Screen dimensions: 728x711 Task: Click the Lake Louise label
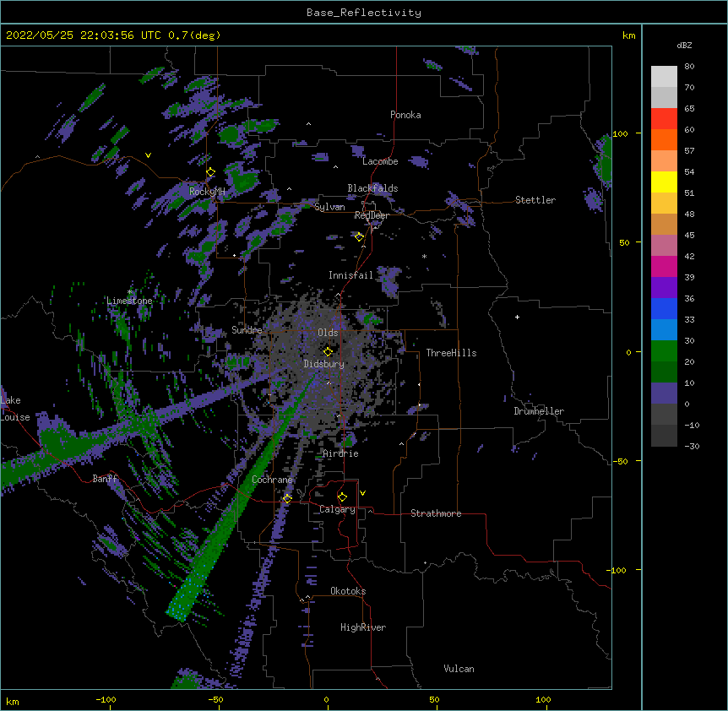click(x=15, y=409)
